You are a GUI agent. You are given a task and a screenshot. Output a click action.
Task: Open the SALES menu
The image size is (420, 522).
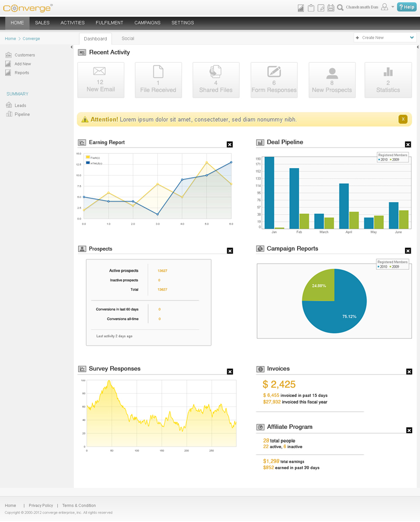[x=42, y=23]
